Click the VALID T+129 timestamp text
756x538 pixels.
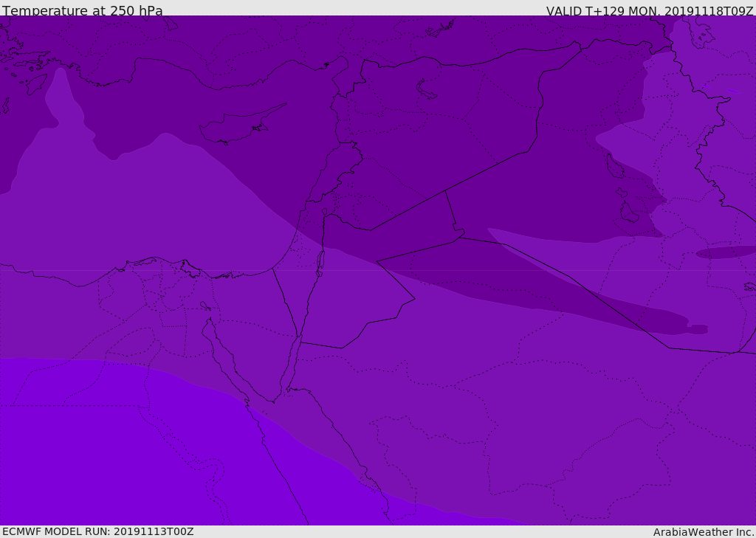[x=649, y=11]
